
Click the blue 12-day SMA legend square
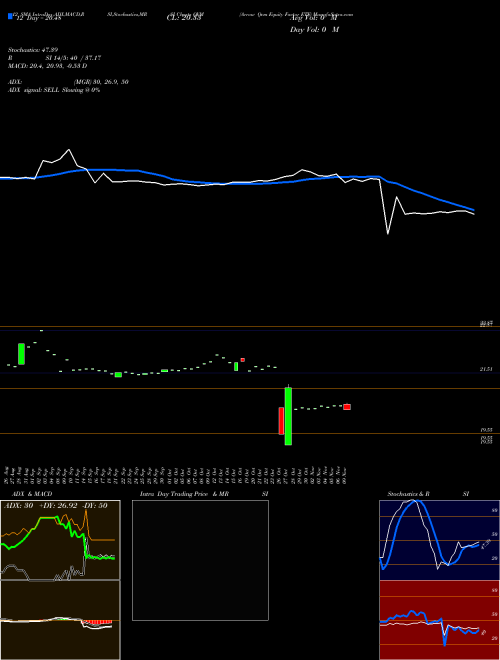click(x=10, y=17)
